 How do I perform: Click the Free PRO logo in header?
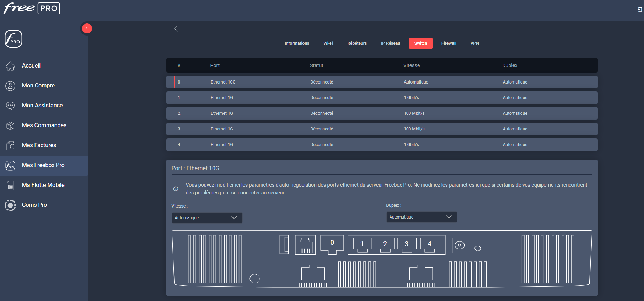pos(32,8)
